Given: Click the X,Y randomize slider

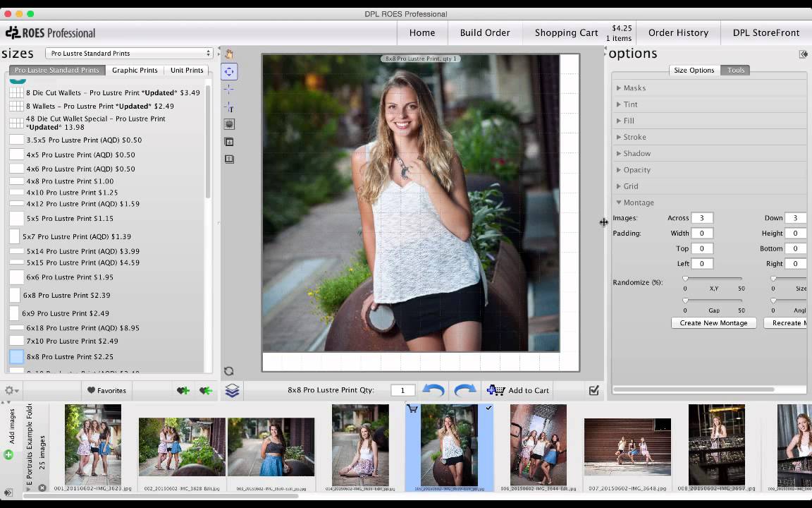Looking at the screenshot, I should (713, 279).
